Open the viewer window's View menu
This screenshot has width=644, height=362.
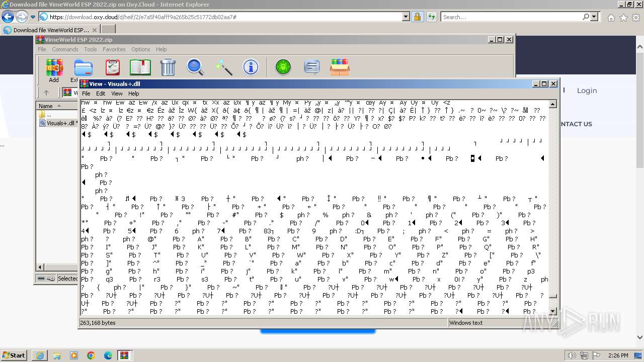(117, 94)
